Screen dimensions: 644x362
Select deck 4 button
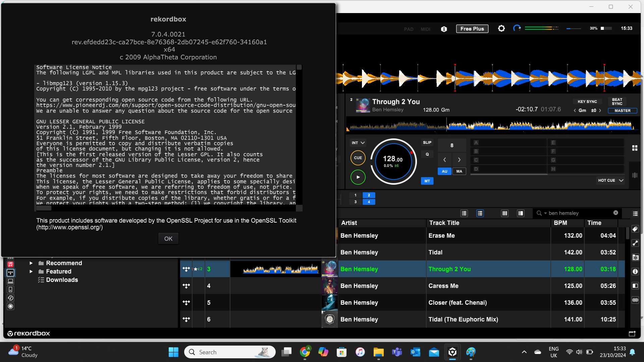tap(369, 202)
